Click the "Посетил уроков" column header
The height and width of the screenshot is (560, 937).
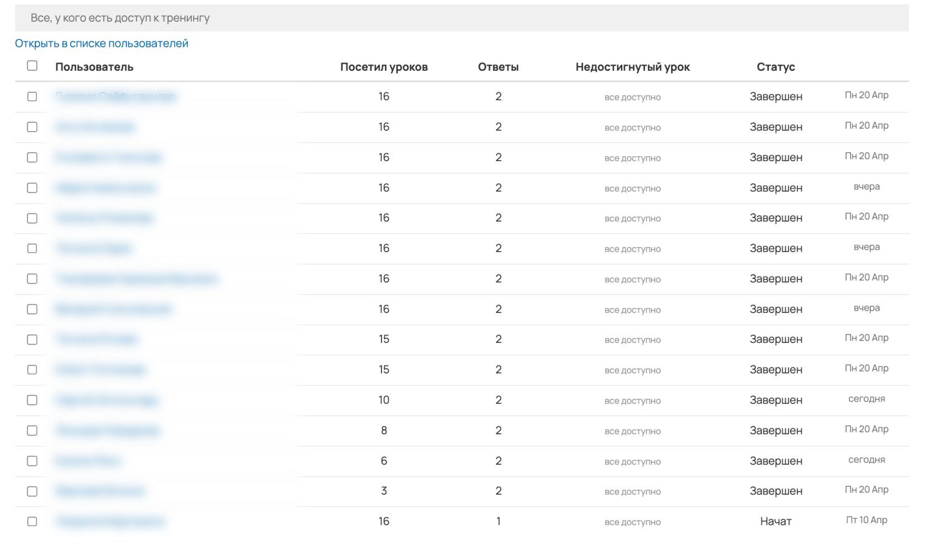(384, 67)
